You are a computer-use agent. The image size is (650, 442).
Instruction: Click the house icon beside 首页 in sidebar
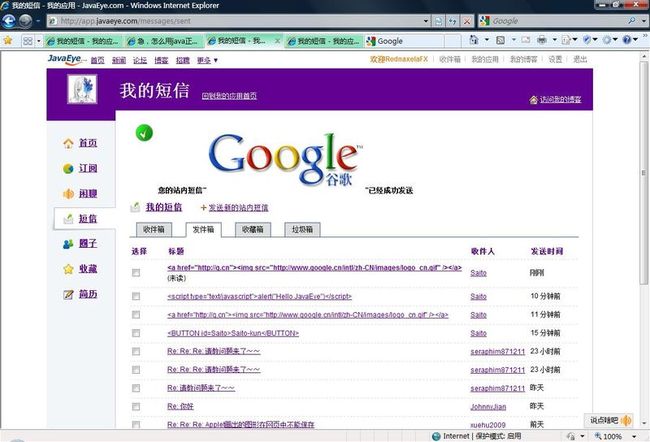(x=68, y=143)
